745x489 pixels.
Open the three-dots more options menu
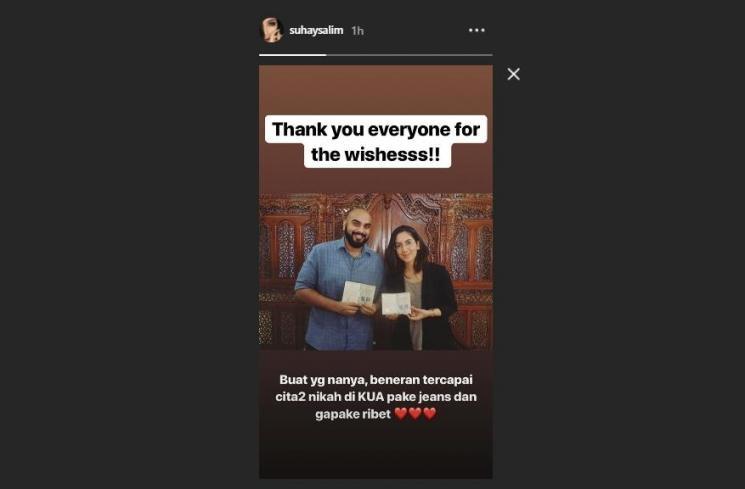[477, 30]
